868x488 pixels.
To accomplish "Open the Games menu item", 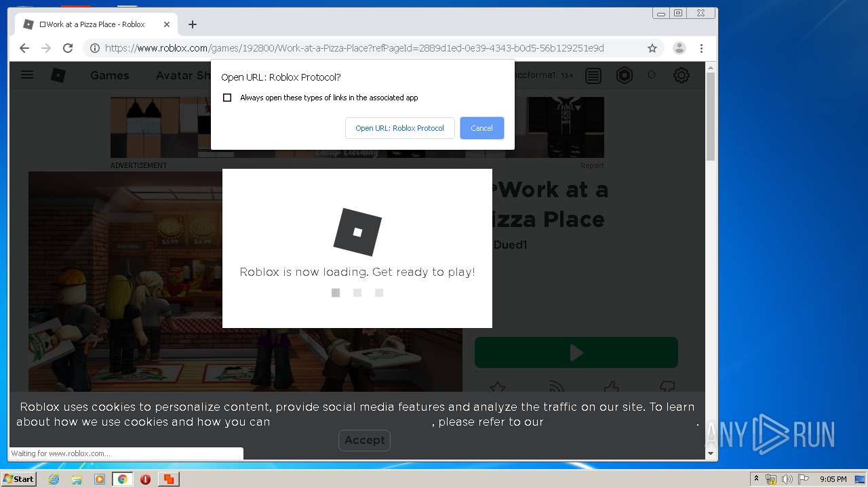I will 110,75.
